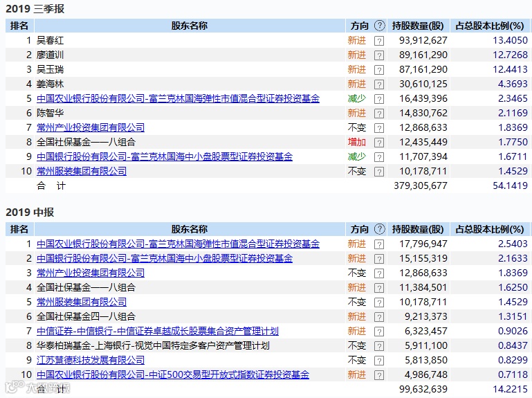Click help icon in 2019 中报 row with 17,796,947 shares

point(379,244)
